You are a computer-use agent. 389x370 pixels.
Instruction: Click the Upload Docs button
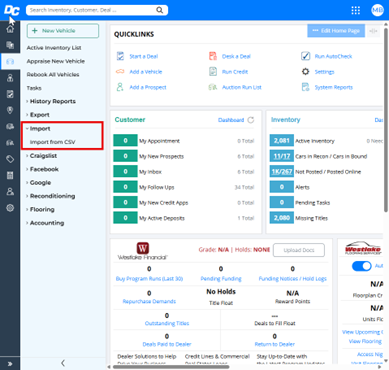click(299, 250)
